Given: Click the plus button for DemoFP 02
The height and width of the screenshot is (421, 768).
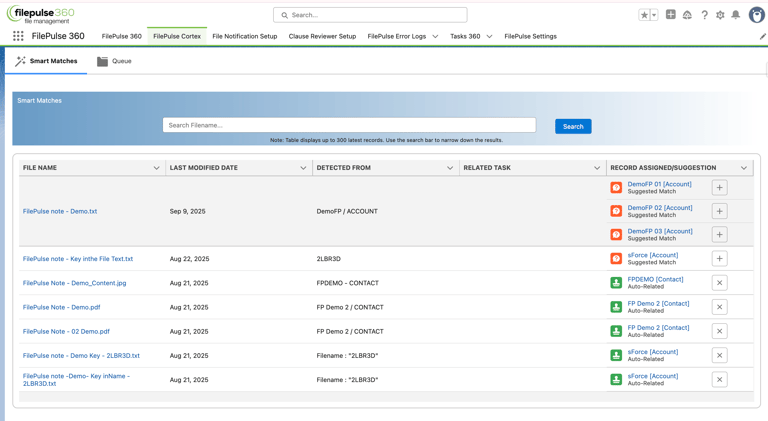Looking at the screenshot, I should point(720,211).
